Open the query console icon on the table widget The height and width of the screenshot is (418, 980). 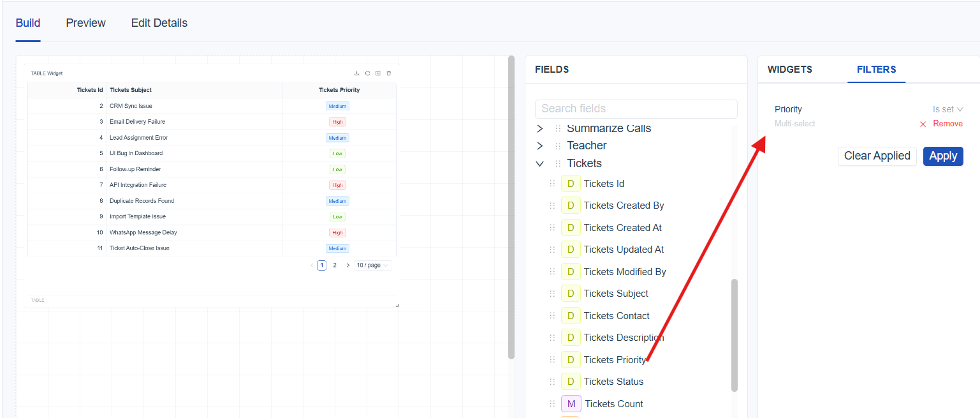click(378, 73)
